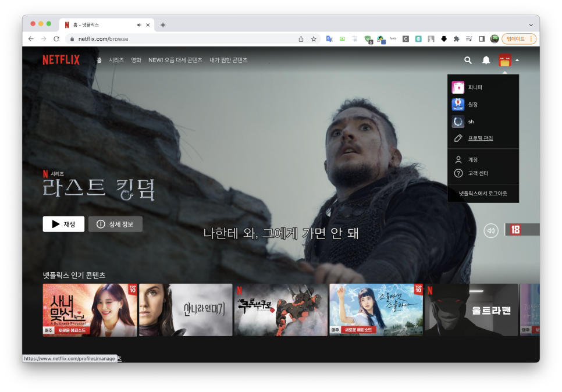The image size is (562, 392).
Task: Select 넷플릭스에서 로그아웃
Action: [x=483, y=194]
